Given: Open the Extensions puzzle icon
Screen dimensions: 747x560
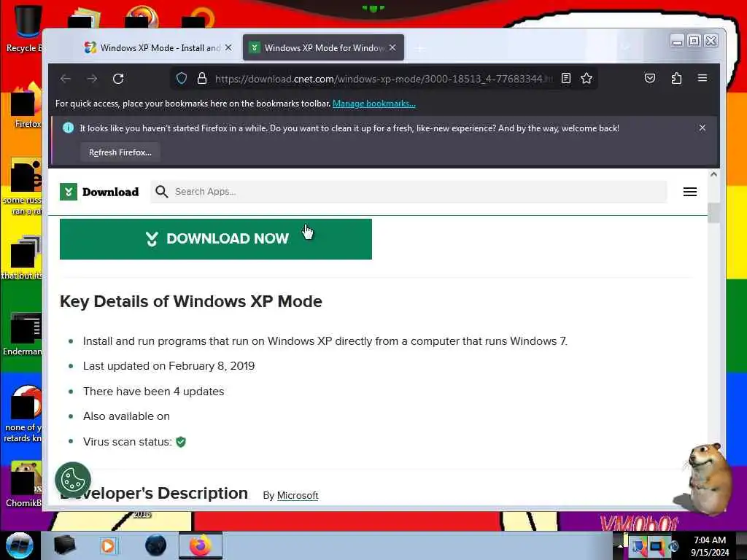Looking at the screenshot, I should tap(676, 79).
